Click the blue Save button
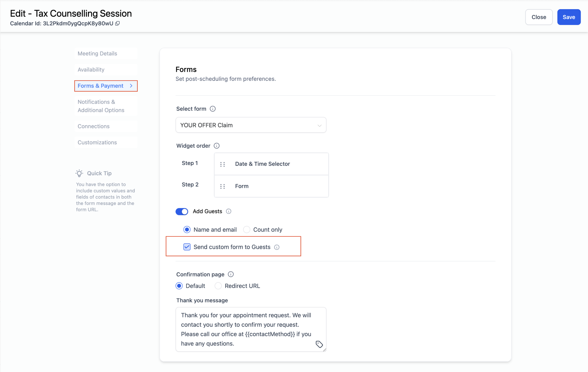Screen dimensions: 588x372 click(x=568, y=17)
